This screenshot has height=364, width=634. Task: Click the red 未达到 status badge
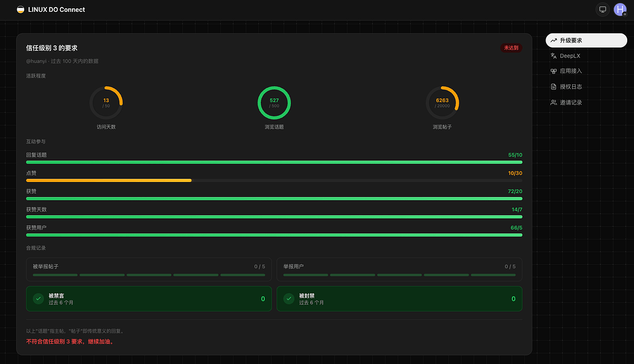pos(511,48)
